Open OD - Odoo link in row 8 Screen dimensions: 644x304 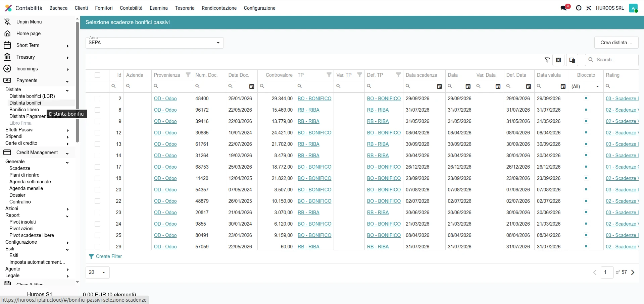pyautogui.click(x=165, y=110)
